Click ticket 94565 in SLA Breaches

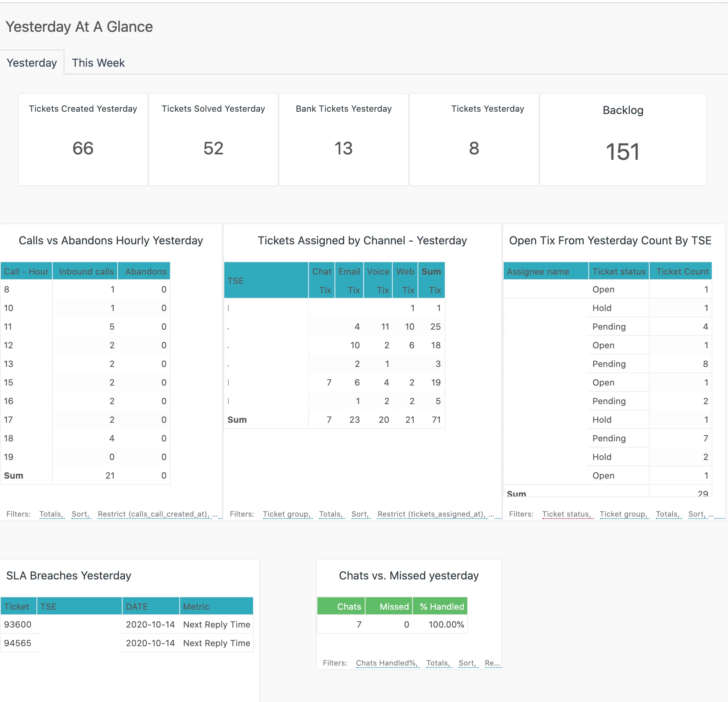[17, 643]
